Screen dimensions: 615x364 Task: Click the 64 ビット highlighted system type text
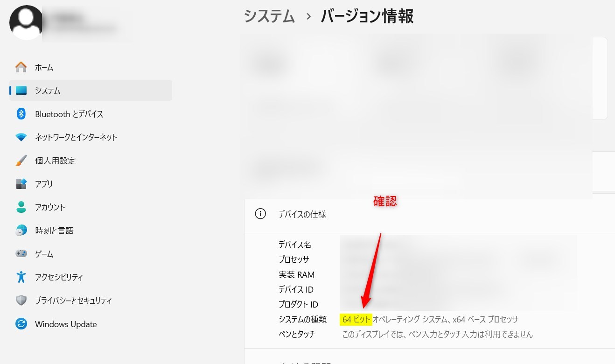tap(356, 320)
